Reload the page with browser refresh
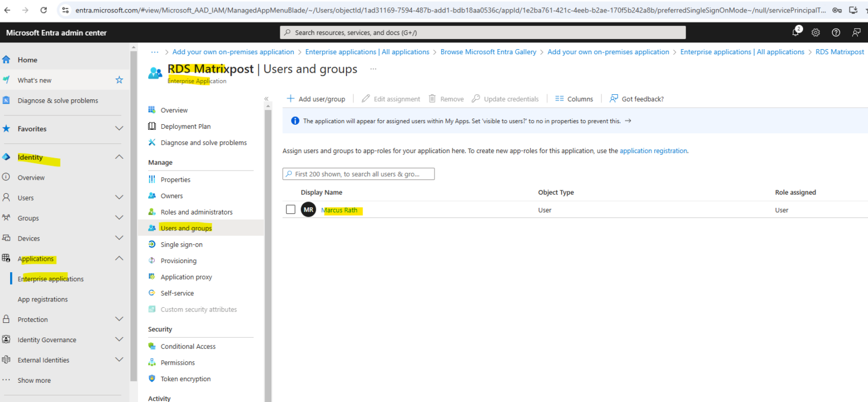Viewport: 868px width, 402px height. tap(44, 10)
